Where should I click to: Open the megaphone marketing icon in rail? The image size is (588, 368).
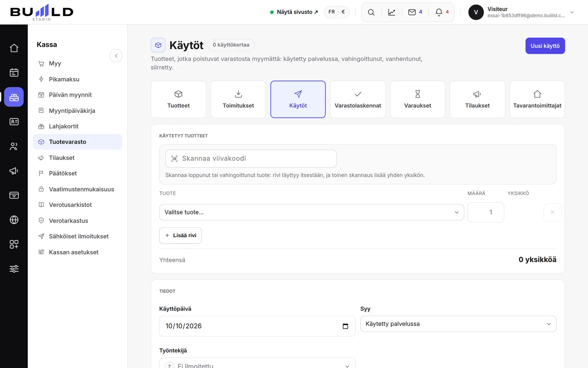pyautogui.click(x=14, y=171)
